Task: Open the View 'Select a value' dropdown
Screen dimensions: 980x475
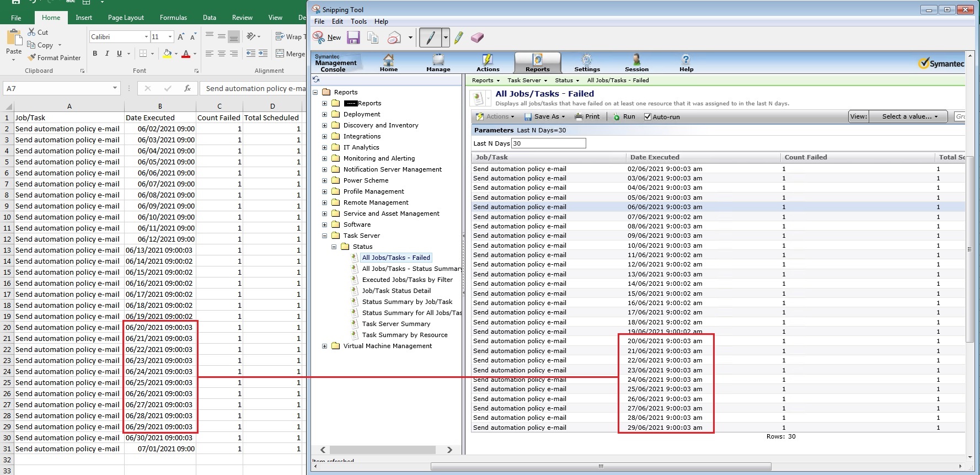Action: 908,116
